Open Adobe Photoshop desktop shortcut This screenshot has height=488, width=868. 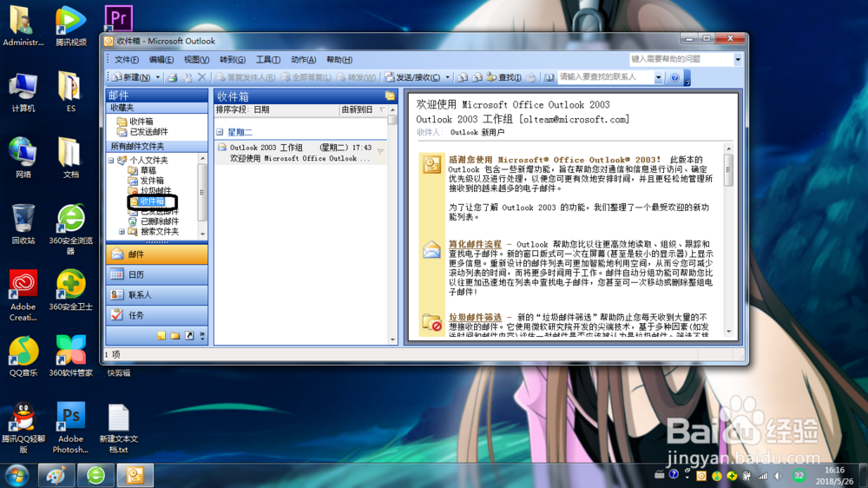pyautogui.click(x=71, y=427)
